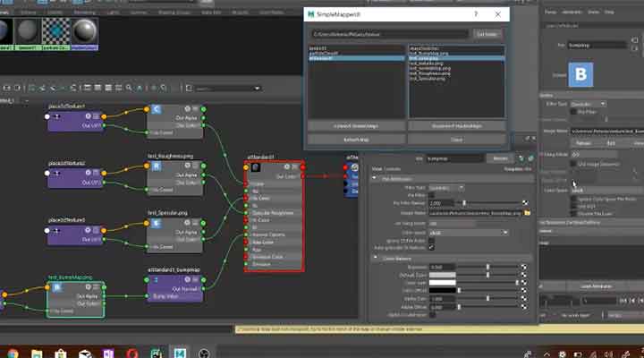Image resolution: width=644 pixels, height=358 pixels.
Task: Browse for image using folder icon
Action: click(529, 213)
